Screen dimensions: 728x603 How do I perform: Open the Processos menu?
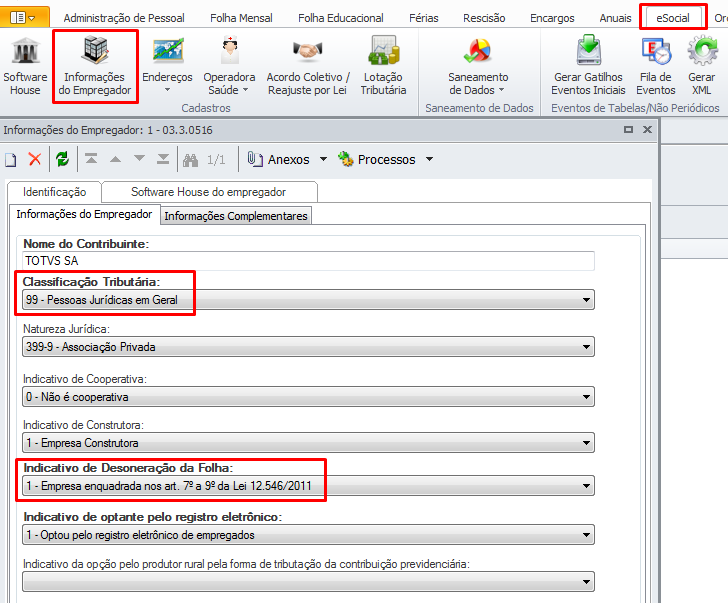[385, 159]
